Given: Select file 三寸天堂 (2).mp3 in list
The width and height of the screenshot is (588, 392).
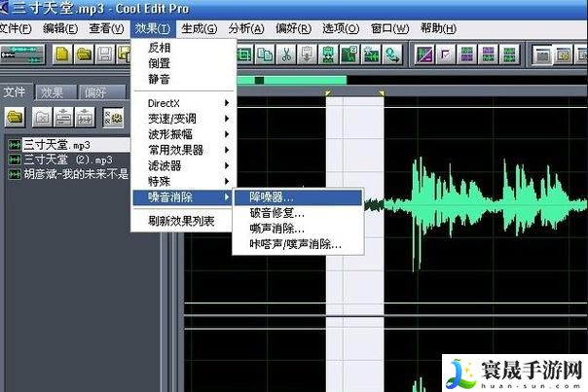Looking at the screenshot, I should [68, 160].
